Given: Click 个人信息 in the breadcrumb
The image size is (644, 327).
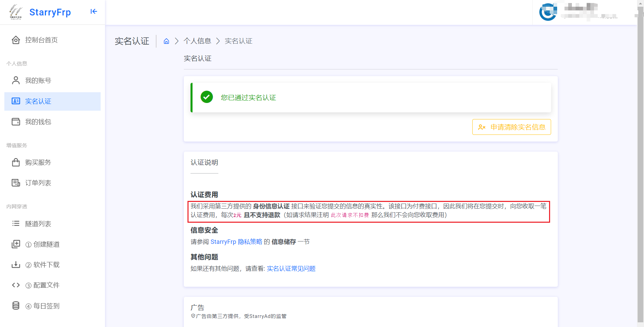Looking at the screenshot, I should click(197, 41).
